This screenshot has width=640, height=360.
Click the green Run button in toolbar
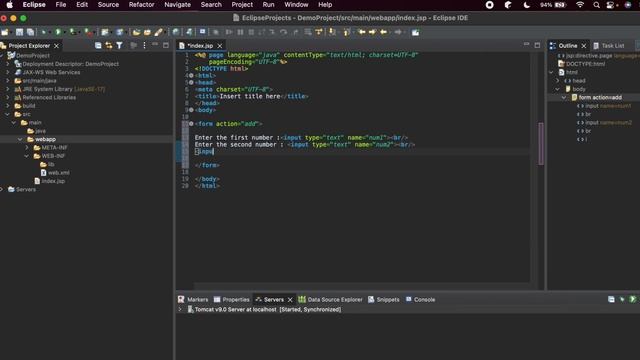click(58, 32)
